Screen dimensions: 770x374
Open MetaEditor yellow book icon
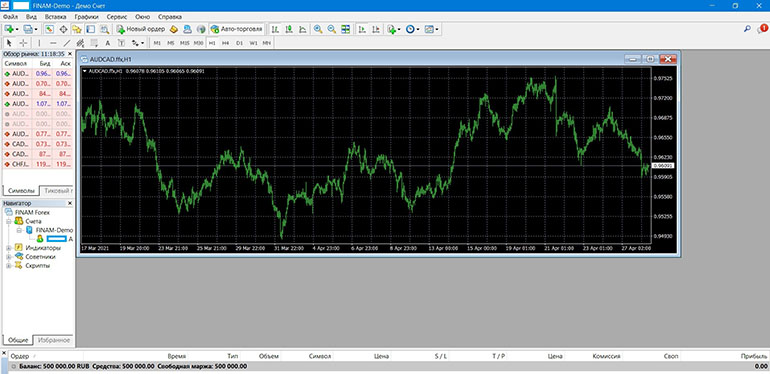pos(174,29)
